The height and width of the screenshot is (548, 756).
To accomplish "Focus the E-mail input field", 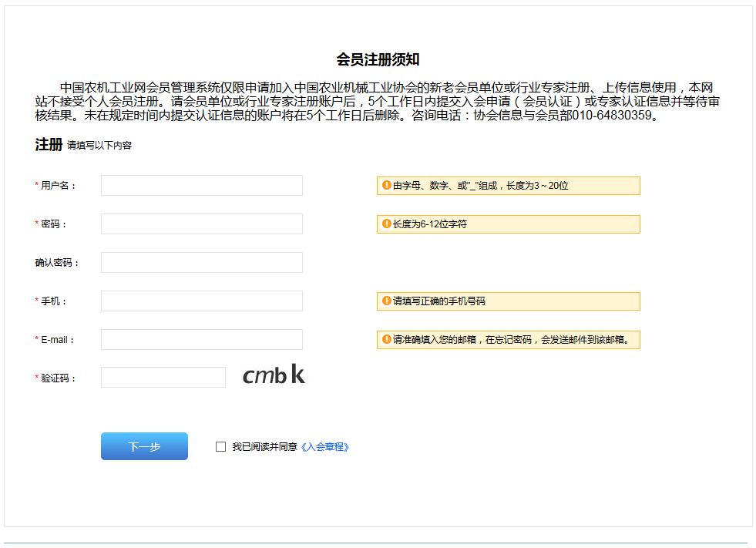I will coord(201,340).
